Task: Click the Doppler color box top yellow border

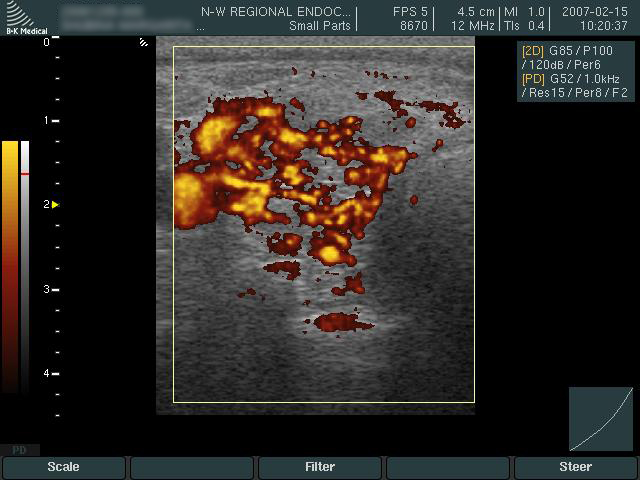Action: [324, 47]
